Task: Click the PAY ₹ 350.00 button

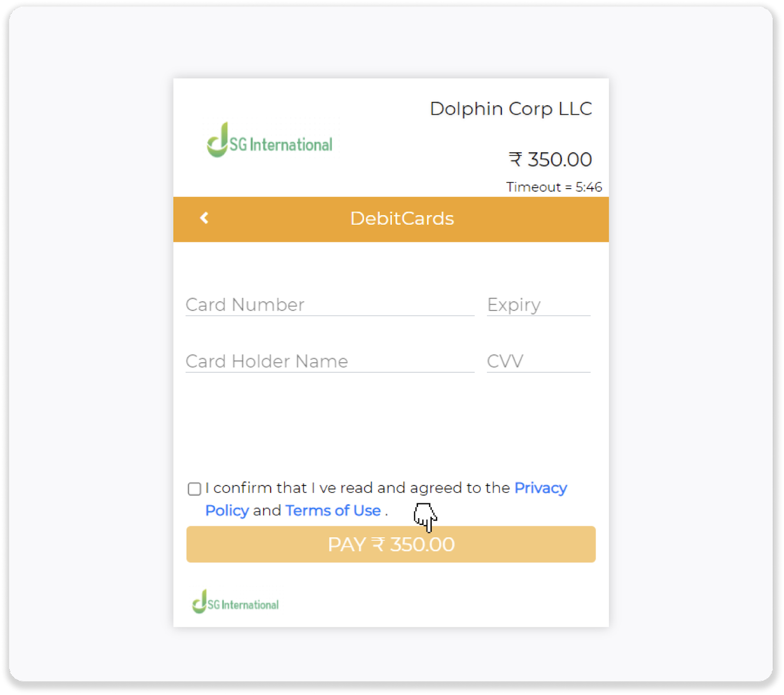Action: point(391,545)
